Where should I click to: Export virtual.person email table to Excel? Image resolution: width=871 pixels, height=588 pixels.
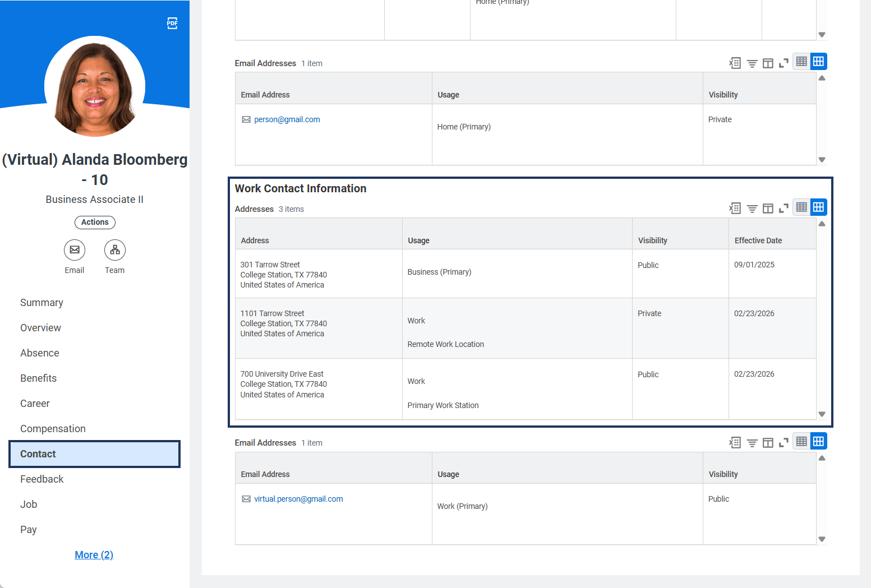735,443
